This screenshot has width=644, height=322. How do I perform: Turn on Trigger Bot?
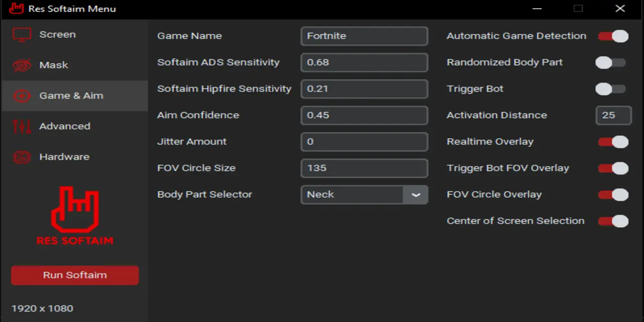point(610,89)
